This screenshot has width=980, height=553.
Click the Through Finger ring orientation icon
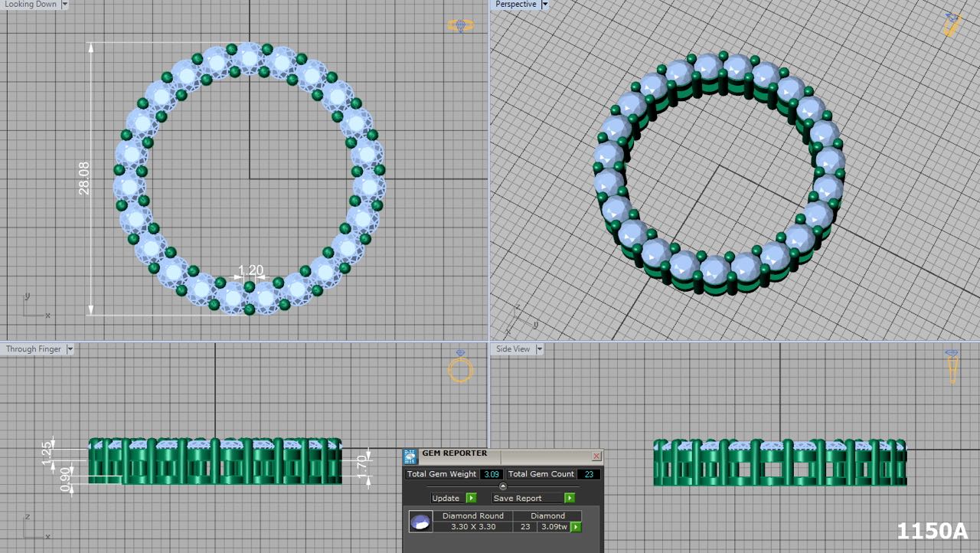(x=460, y=368)
